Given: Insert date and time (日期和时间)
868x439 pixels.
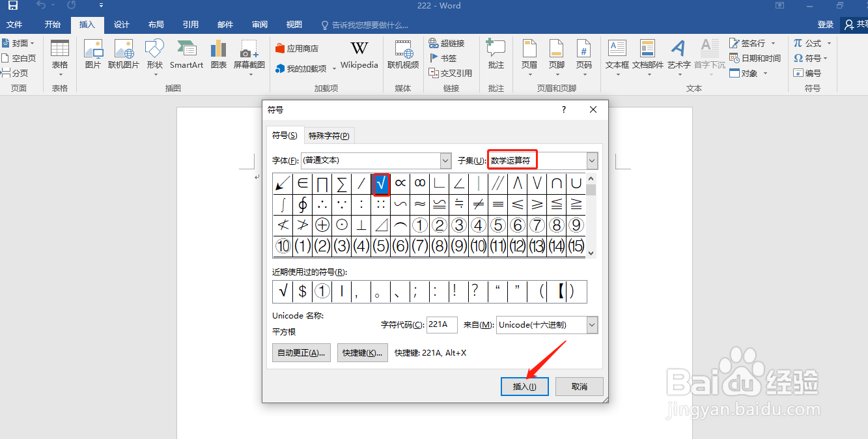Looking at the screenshot, I should coord(755,58).
